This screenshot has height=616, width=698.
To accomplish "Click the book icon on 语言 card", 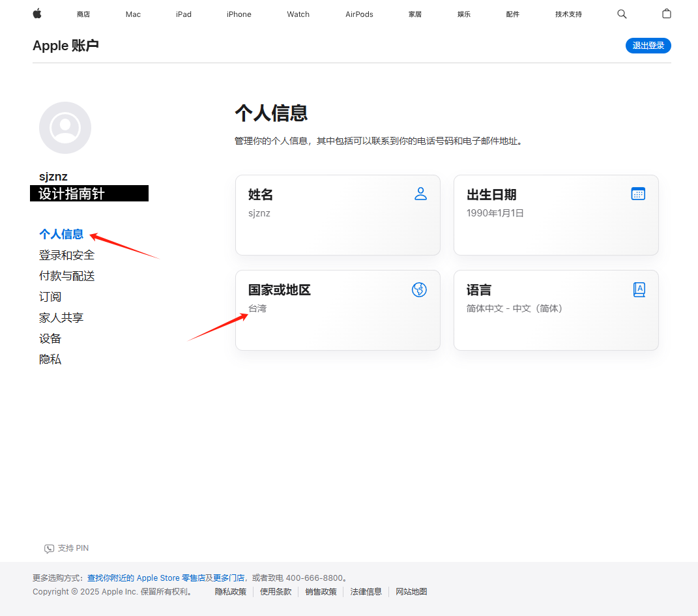I will point(639,290).
